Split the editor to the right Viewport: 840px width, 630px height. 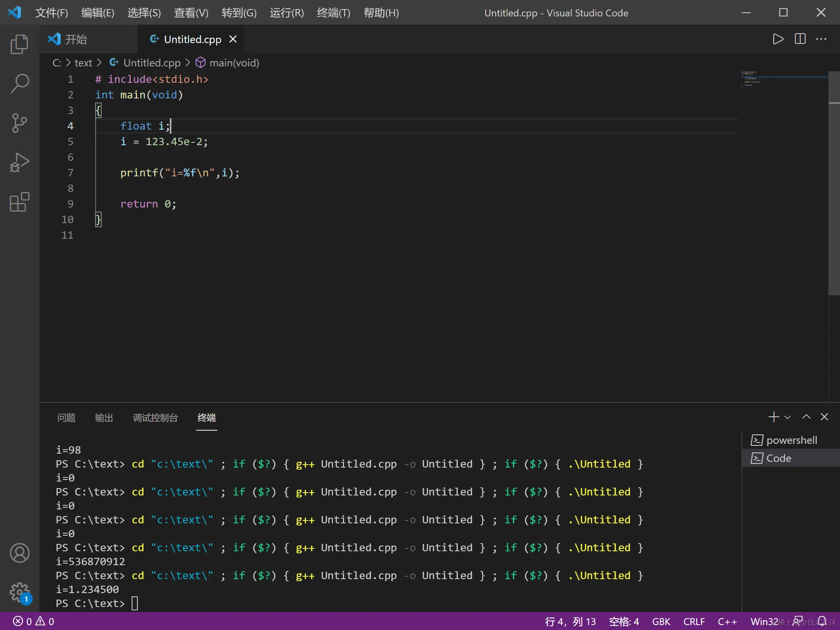(800, 39)
